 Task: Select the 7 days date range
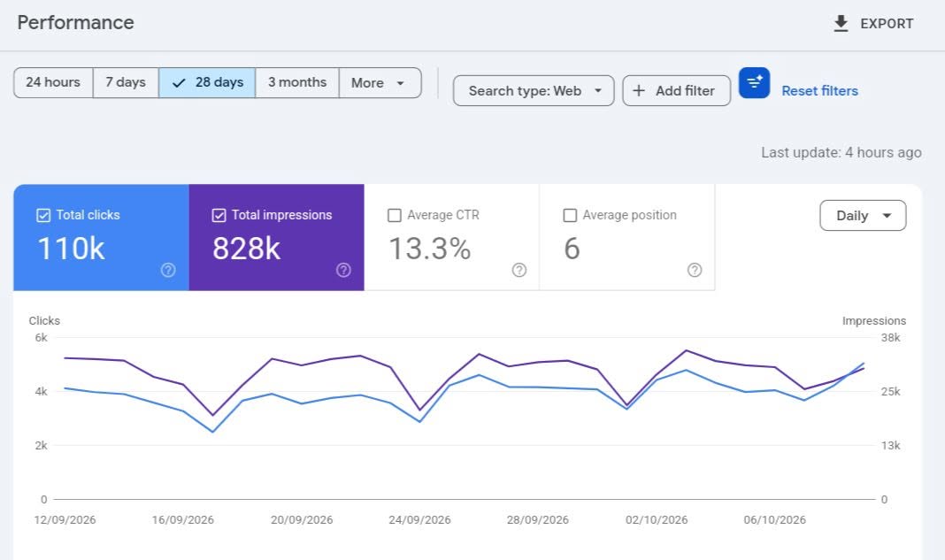126,82
